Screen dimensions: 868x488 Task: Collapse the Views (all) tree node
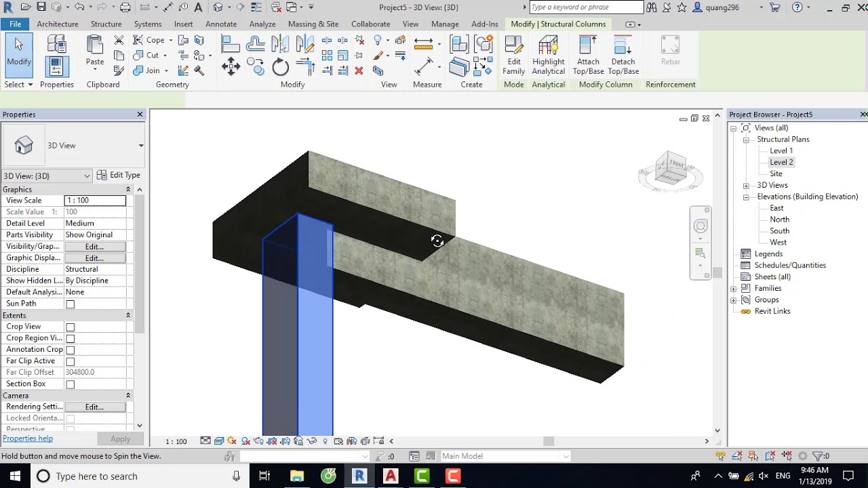tap(734, 128)
